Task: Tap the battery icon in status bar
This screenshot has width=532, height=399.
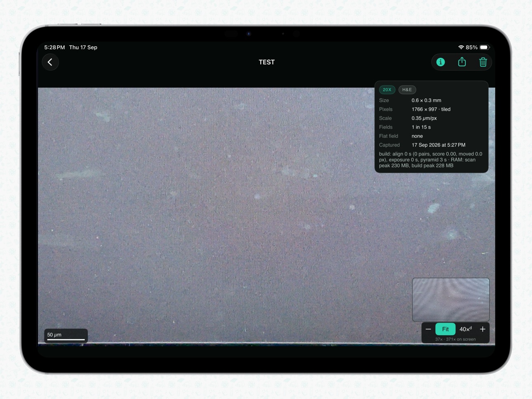Action: (x=485, y=47)
